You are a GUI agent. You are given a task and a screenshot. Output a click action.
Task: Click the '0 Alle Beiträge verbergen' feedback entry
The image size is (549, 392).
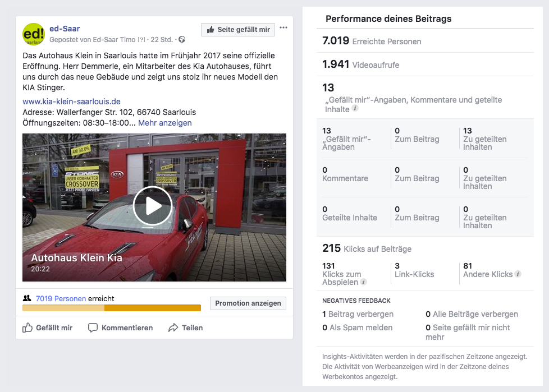click(x=472, y=314)
